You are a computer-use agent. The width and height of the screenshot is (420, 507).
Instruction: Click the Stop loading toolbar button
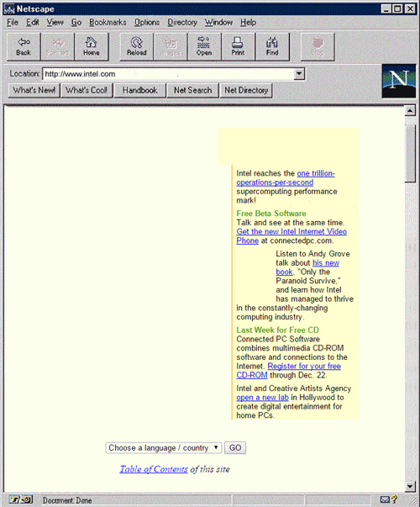pos(318,46)
